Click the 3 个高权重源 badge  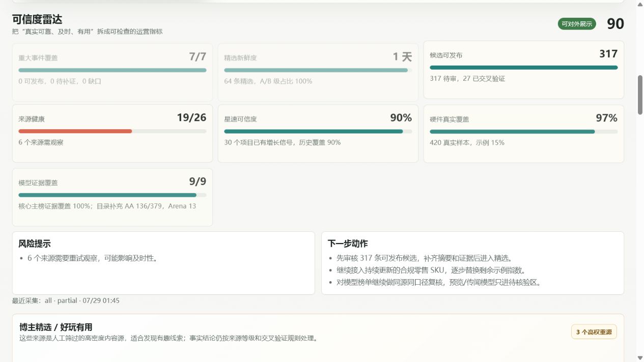coord(594,332)
